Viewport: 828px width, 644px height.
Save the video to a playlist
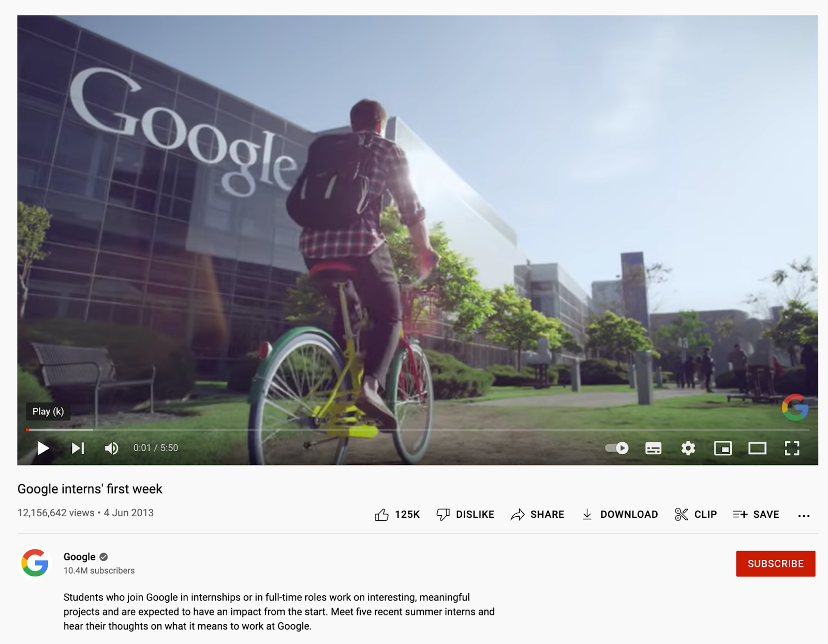756,515
